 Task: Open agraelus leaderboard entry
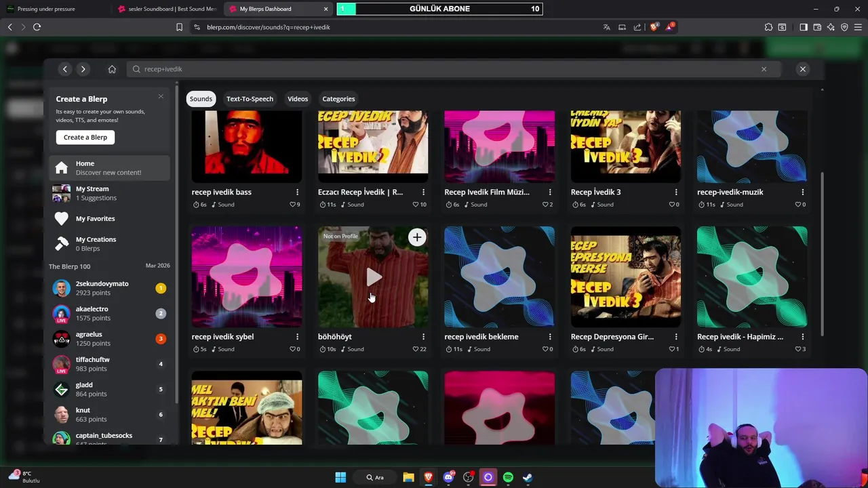[109, 338]
